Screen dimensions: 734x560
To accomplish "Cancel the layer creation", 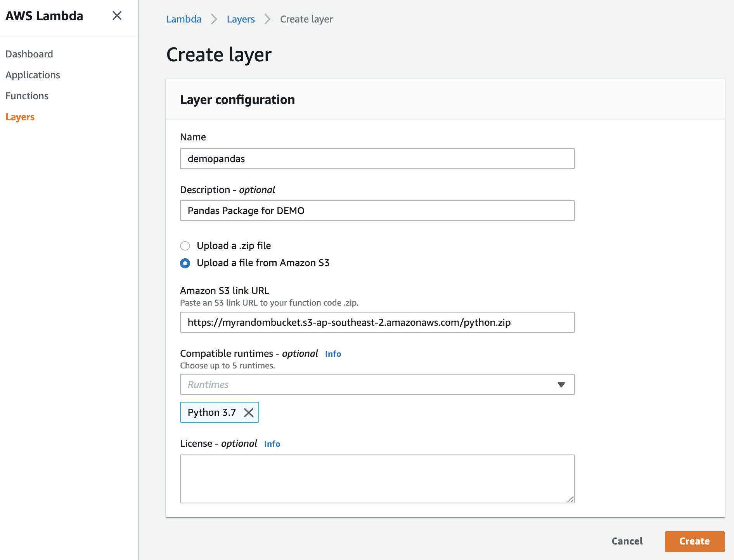I will [627, 541].
